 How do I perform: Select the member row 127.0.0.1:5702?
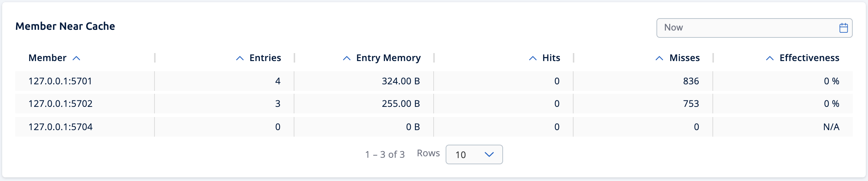pos(60,104)
